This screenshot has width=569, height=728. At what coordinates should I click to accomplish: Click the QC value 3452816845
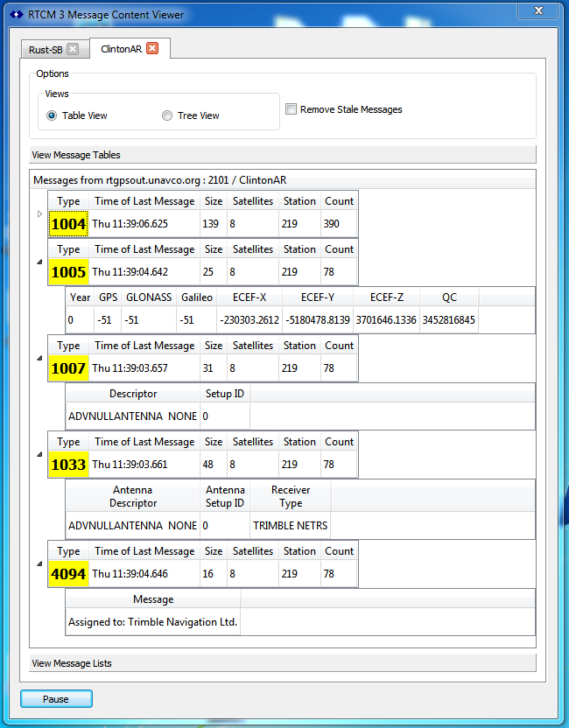tap(449, 320)
